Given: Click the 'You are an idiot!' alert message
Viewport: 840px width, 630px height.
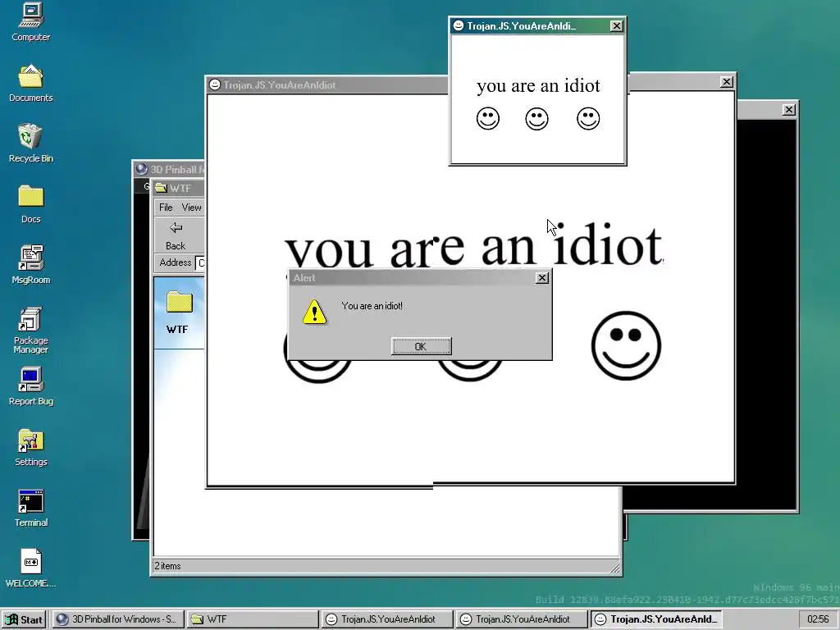Looking at the screenshot, I should tap(372, 306).
